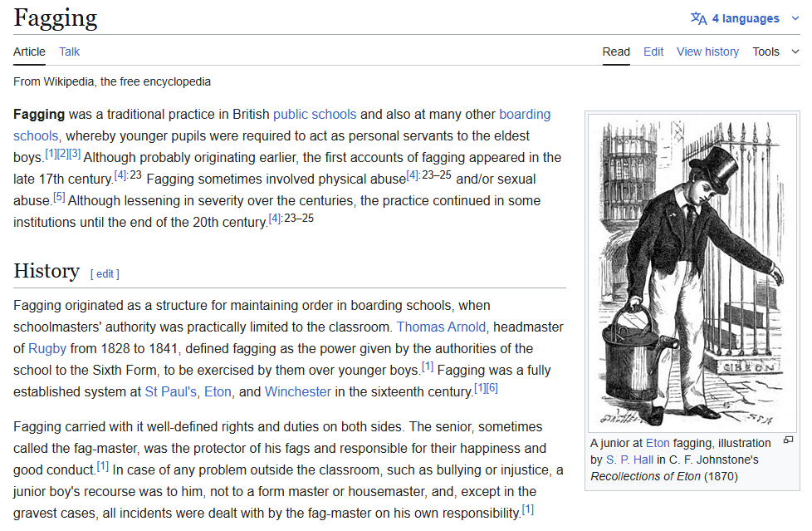Follow the boarding schools link
The width and height of the screenshot is (812, 531).
coord(525,114)
